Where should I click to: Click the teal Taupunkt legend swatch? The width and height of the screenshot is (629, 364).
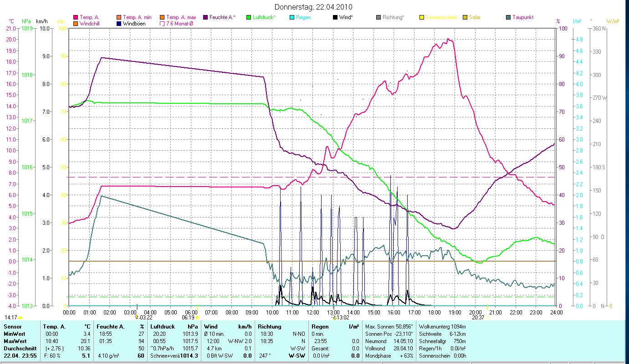click(508, 17)
